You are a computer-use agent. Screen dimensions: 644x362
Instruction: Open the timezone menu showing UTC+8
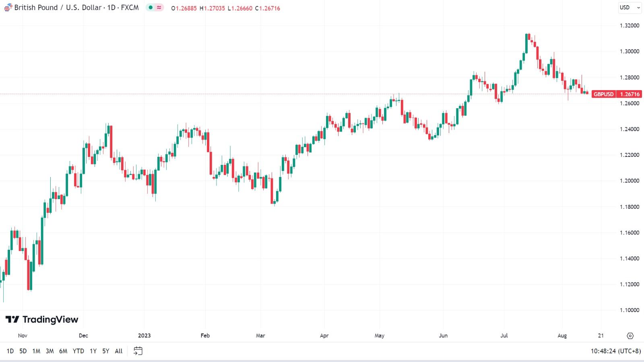[x=616, y=351]
